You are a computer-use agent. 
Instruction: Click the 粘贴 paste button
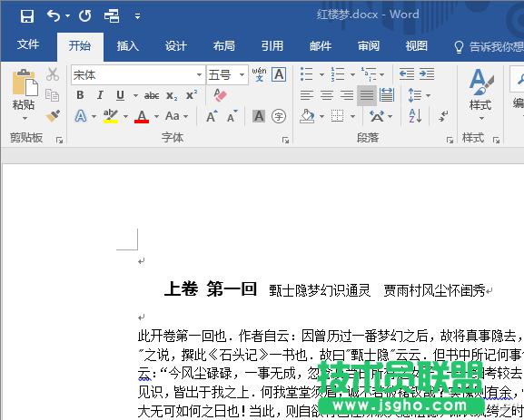coord(24,94)
